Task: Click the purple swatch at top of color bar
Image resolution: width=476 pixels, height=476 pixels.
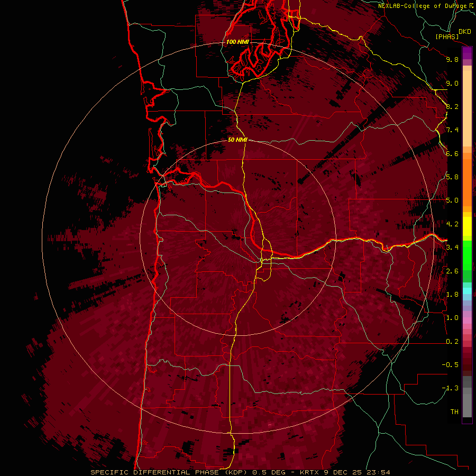Action: click(467, 53)
